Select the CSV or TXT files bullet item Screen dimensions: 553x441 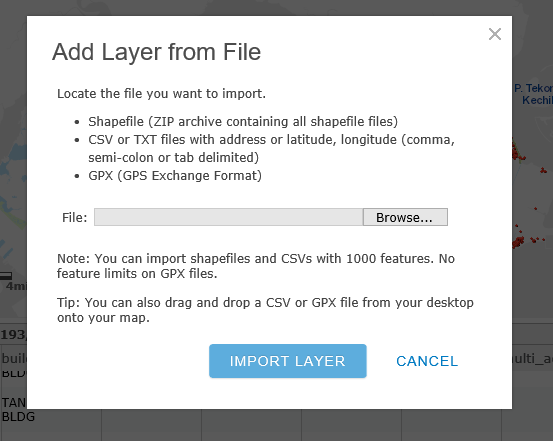272,149
